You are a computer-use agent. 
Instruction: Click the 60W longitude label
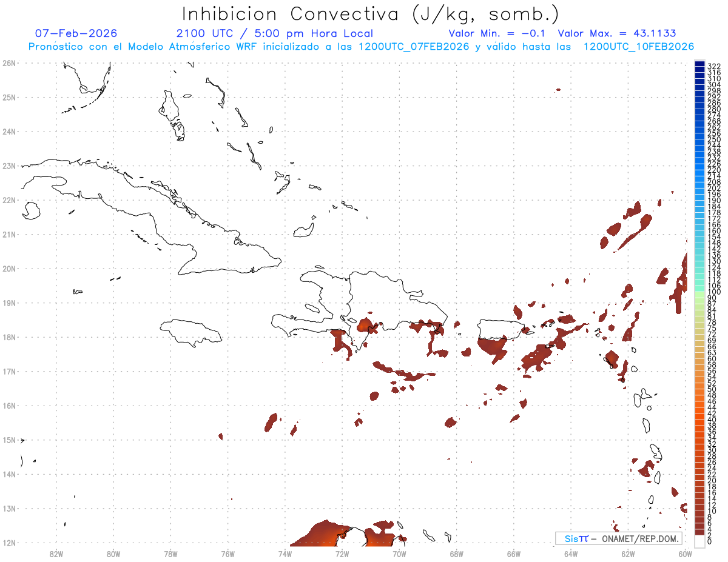pyautogui.click(x=686, y=553)
